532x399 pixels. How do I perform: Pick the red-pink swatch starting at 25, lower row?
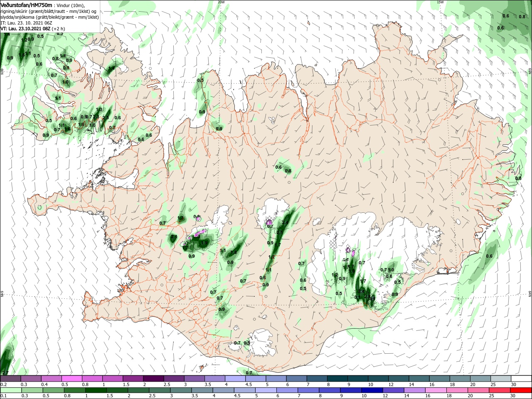point(500,390)
